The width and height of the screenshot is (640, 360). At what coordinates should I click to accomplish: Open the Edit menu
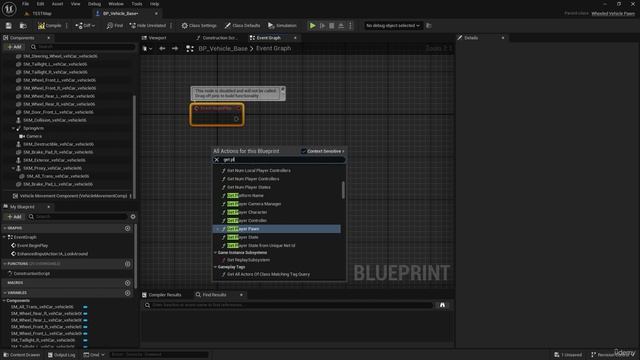40,4
